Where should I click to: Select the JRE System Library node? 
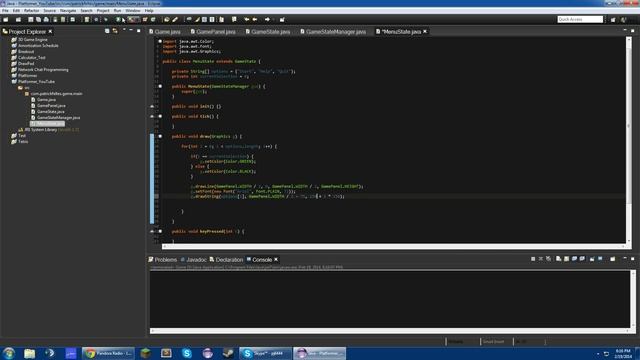click(x=41, y=130)
